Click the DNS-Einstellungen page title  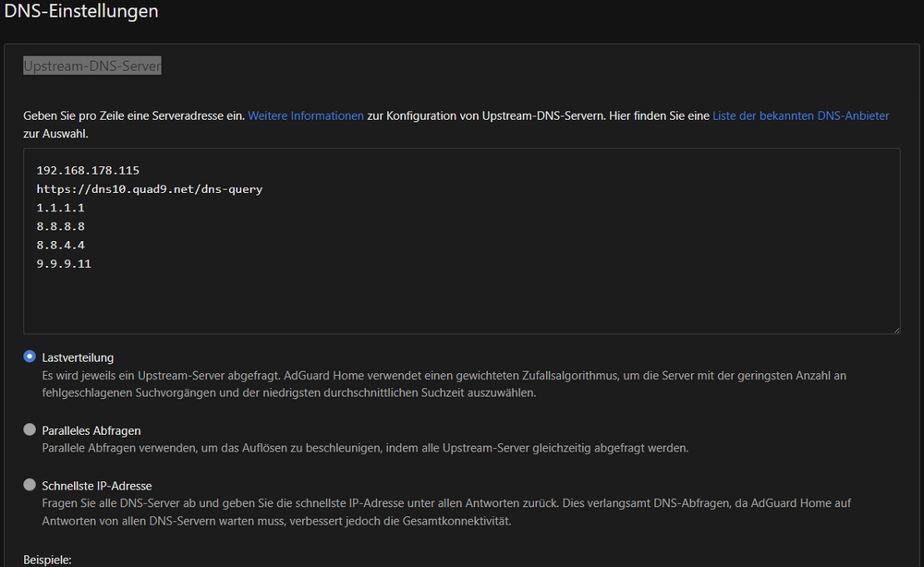pos(81,10)
